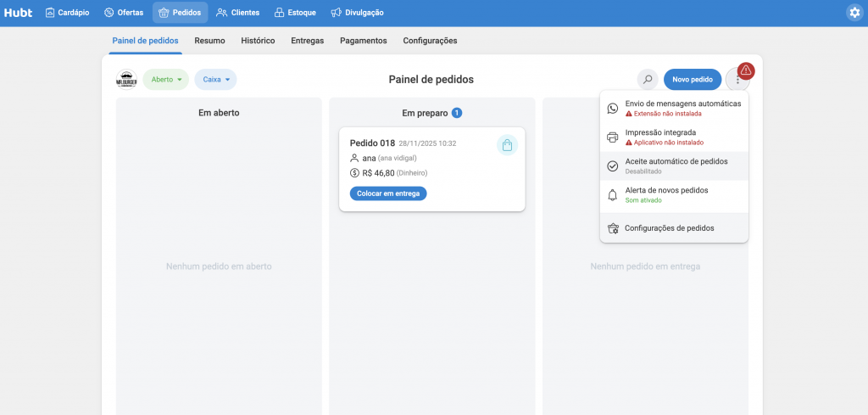The image size is (868, 415).
Task: Open Cardápio in the top navigation
Action: pyautogui.click(x=66, y=13)
